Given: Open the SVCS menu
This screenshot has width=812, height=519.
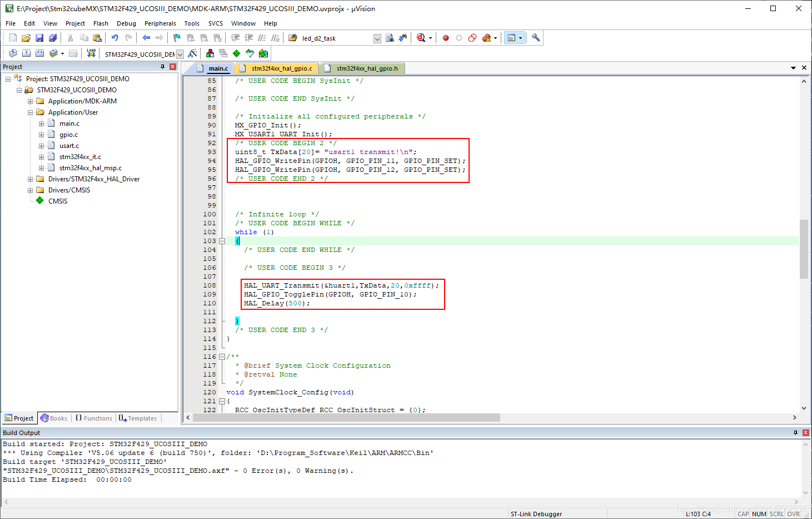Looking at the screenshot, I should click(216, 23).
